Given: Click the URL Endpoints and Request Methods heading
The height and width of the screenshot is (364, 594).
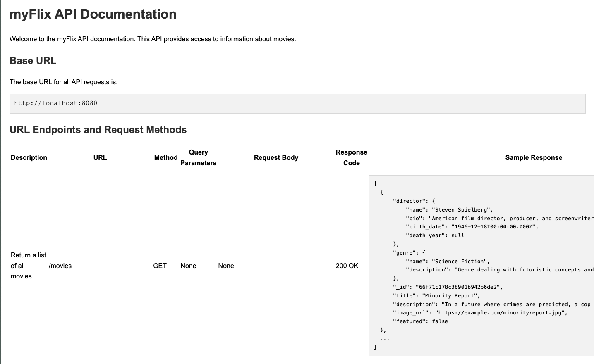Looking at the screenshot, I should 98,129.
